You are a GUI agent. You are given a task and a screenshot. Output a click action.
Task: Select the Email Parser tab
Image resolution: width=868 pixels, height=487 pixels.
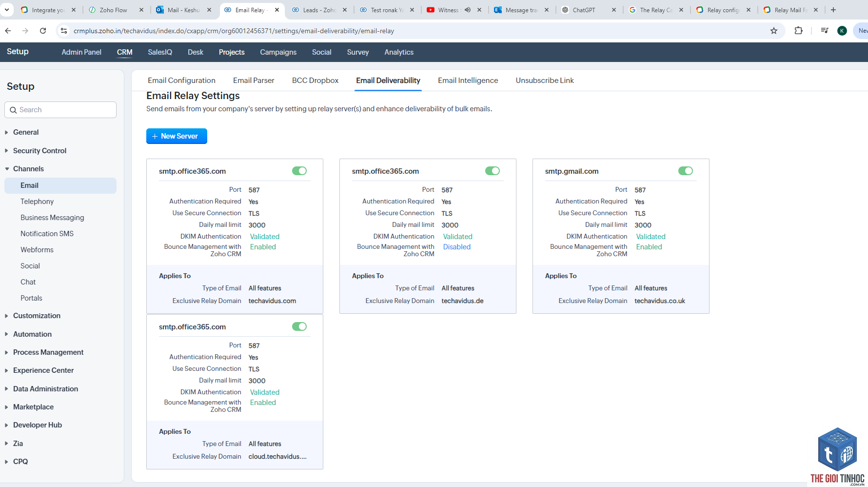tap(254, 81)
